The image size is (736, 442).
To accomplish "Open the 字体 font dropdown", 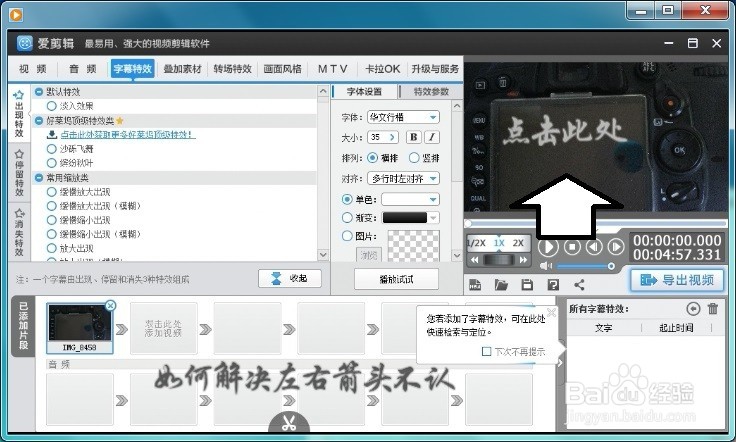I will (403, 117).
